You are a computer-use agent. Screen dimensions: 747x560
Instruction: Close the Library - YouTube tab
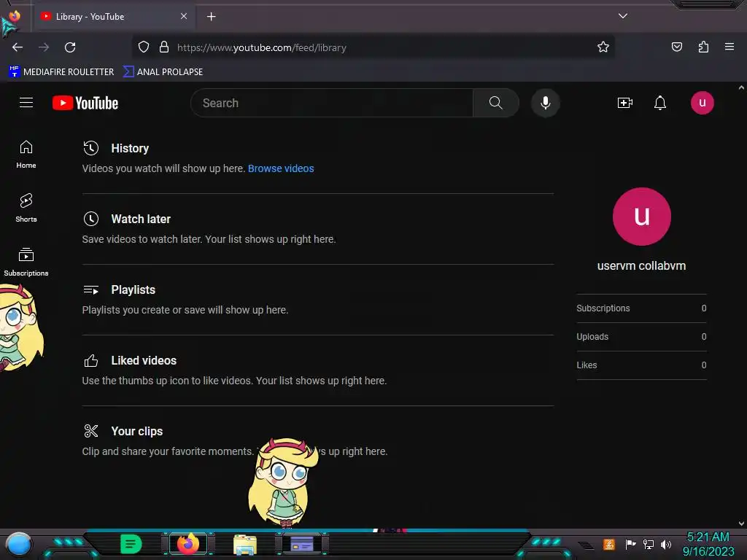point(184,16)
